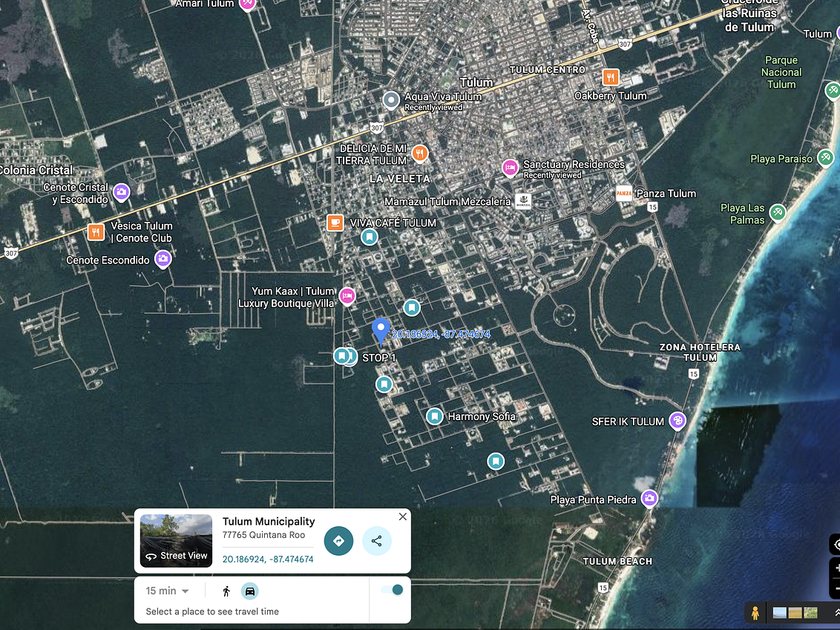Click the coordinates link 20.186924, -87.474674 in the card
The height and width of the screenshot is (630, 840).
[268, 559]
